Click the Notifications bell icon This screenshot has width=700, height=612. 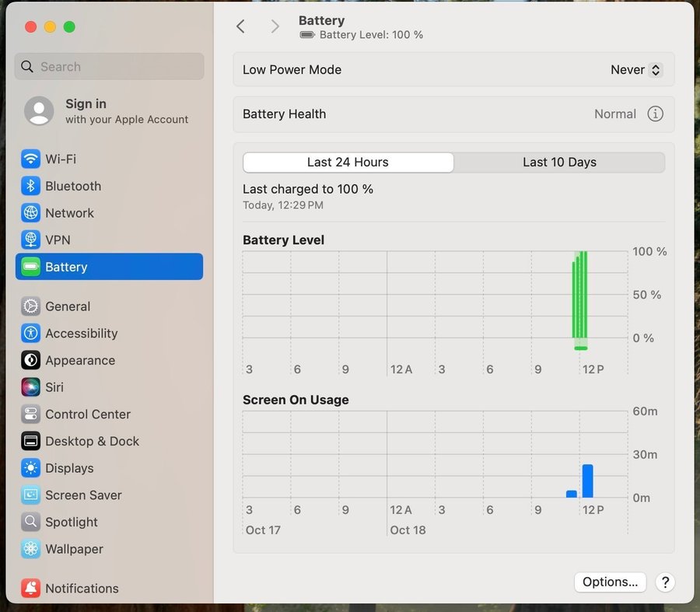click(x=31, y=589)
